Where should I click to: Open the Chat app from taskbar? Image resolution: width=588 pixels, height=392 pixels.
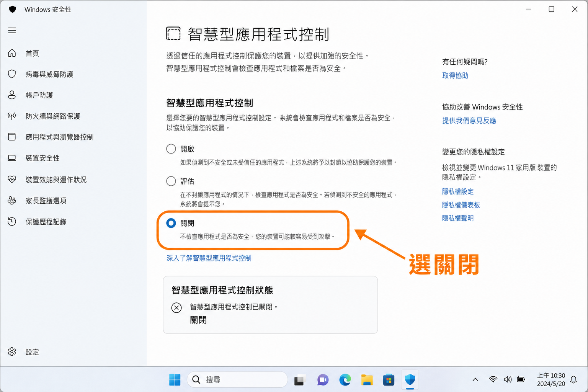coord(323,380)
